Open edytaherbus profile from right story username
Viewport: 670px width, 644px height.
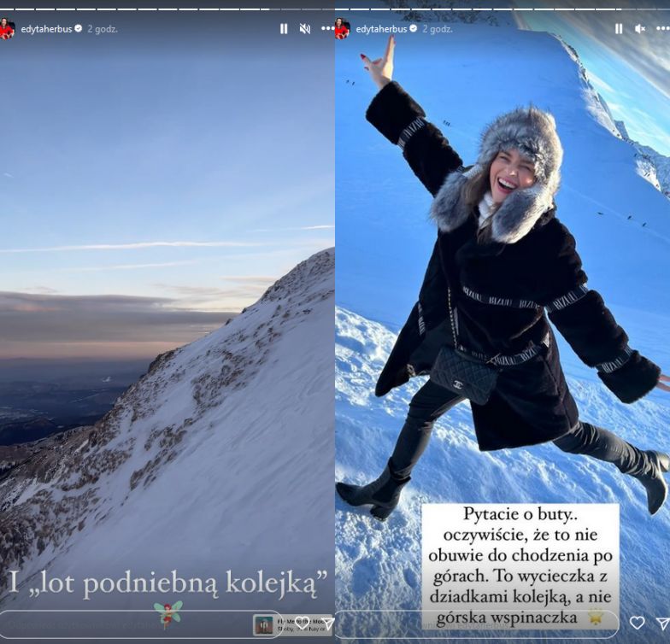coord(381,29)
